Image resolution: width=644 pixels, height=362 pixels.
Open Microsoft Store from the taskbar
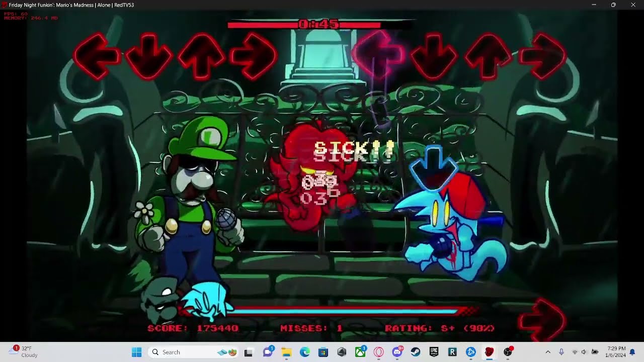323,352
